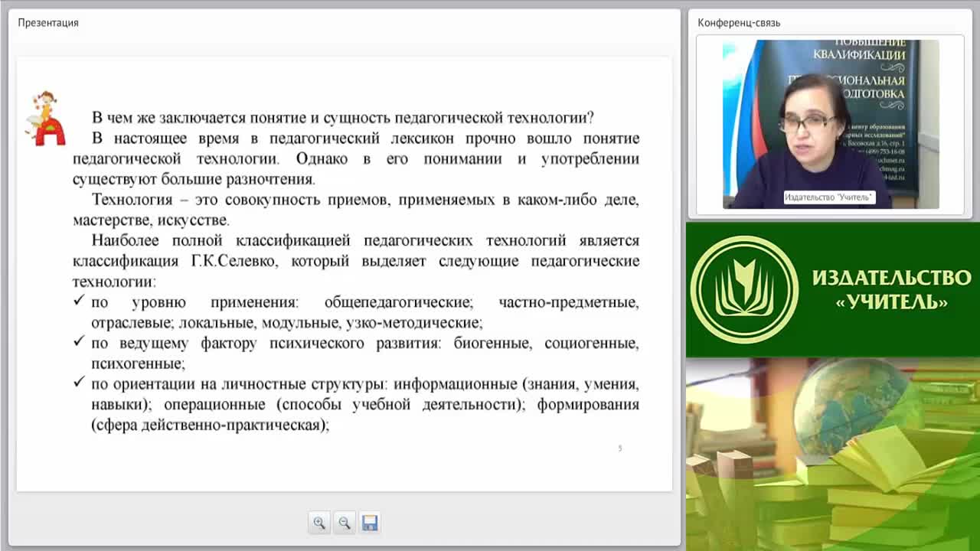The image size is (980, 551).
Task: Click the text '(сфера действенно-практическая)'
Action: (210, 425)
